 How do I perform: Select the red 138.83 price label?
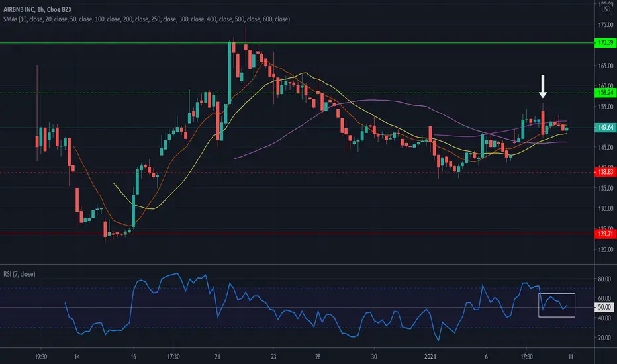605,172
